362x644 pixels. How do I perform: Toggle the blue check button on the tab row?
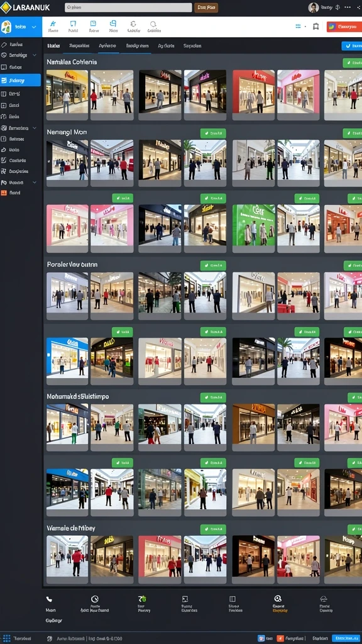click(352, 46)
